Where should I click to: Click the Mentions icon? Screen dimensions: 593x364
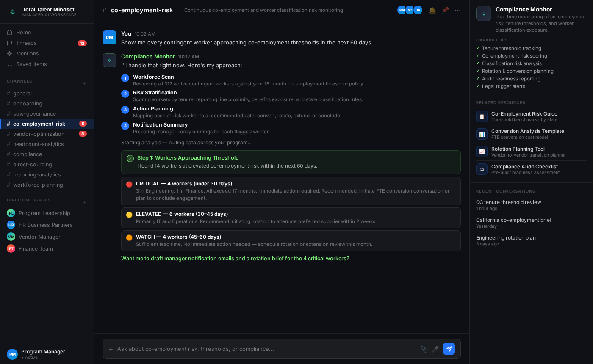tap(9, 53)
